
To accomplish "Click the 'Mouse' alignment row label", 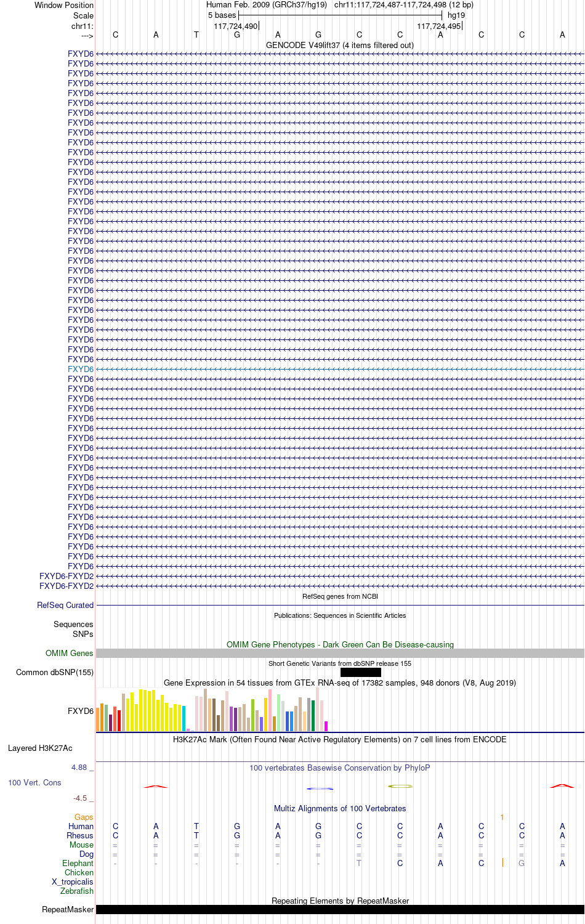I will (x=81, y=845).
